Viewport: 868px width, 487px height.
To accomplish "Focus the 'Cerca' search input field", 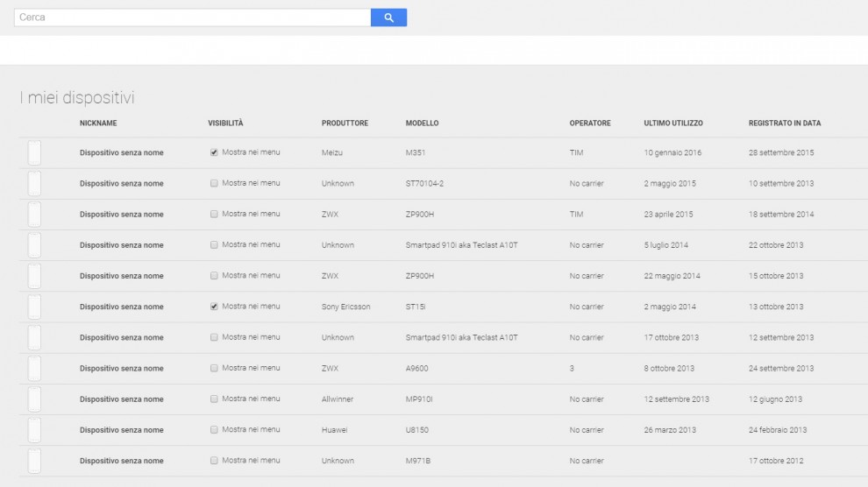I will [x=192, y=18].
